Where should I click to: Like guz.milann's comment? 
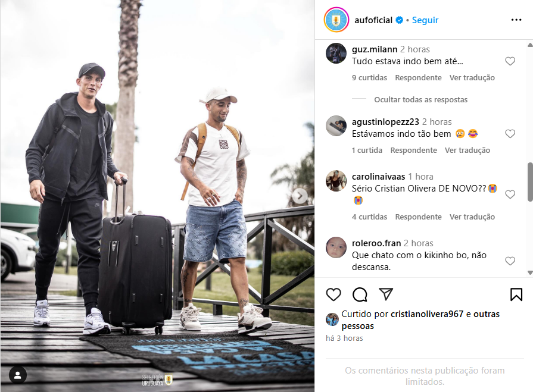510,61
